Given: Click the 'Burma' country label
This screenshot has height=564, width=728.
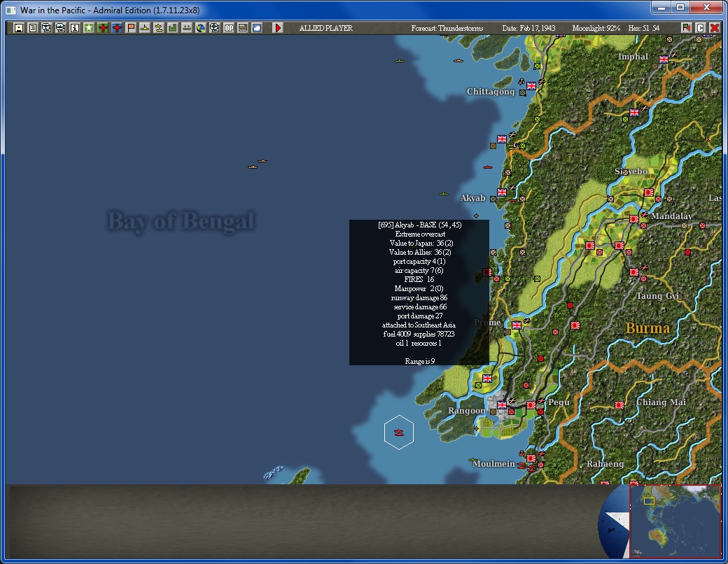Looking at the screenshot, I should [647, 327].
